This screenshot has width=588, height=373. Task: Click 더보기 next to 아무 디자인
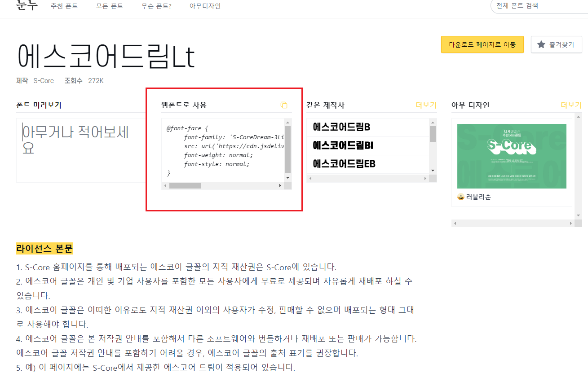coord(571,105)
